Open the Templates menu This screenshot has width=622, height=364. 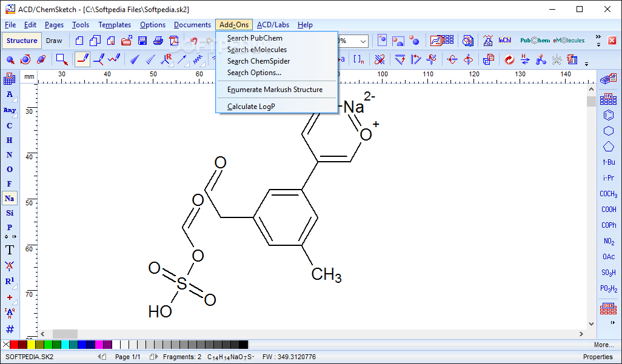(x=115, y=25)
